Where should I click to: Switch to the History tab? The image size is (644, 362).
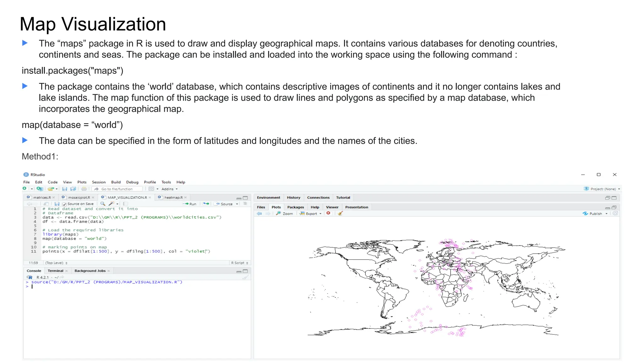pos(294,197)
